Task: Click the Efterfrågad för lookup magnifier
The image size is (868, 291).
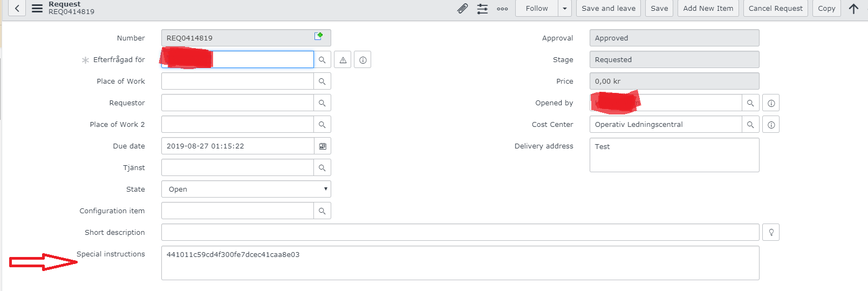Action: 322,59
